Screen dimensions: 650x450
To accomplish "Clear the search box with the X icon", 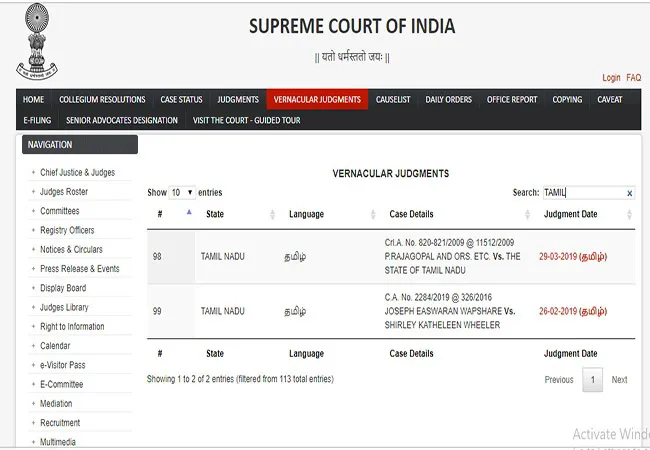I will tap(629, 193).
